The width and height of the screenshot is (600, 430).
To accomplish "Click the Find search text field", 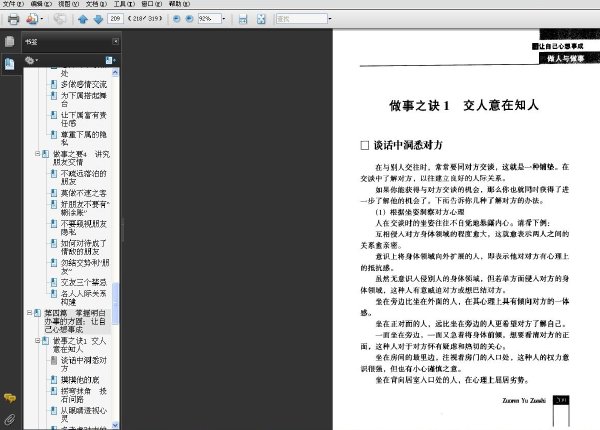I will [x=302, y=18].
